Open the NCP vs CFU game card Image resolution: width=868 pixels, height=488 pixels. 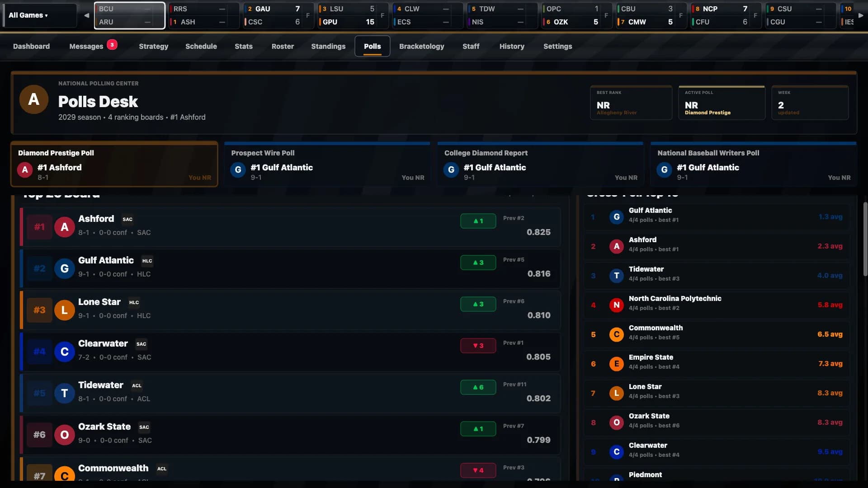point(726,15)
